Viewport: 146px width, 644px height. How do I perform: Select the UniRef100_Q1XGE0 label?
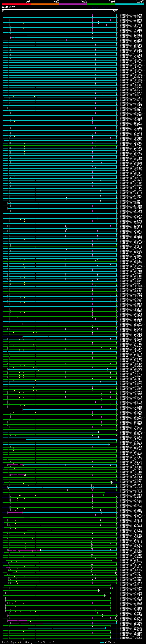pos(131,103)
